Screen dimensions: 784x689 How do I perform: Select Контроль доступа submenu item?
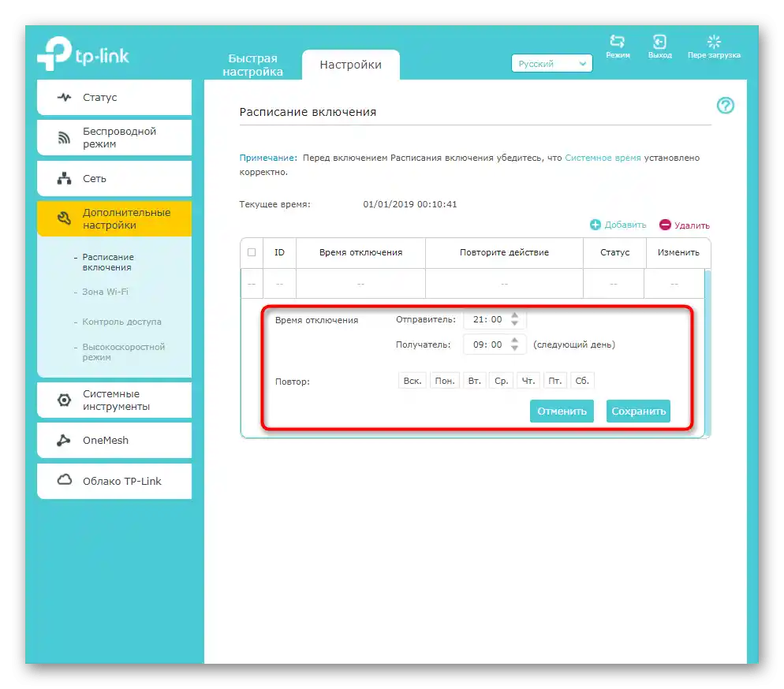(x=121, y=322)
